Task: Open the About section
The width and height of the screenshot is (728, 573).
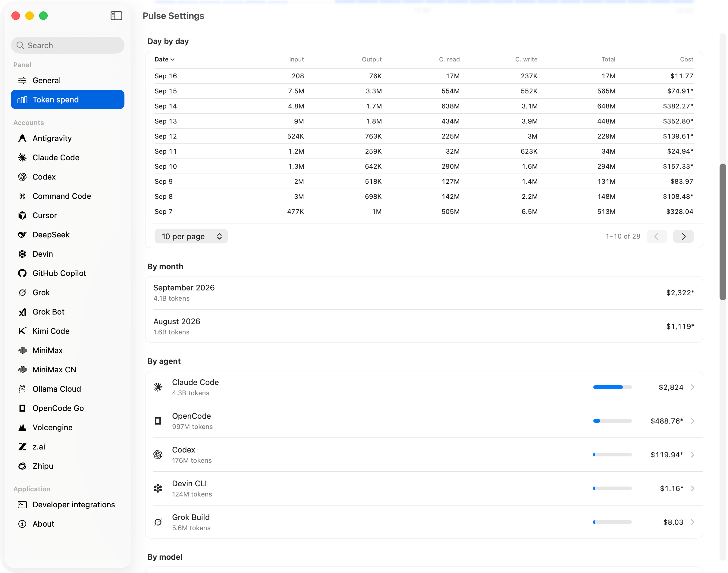Action: (x=67, y=524)
